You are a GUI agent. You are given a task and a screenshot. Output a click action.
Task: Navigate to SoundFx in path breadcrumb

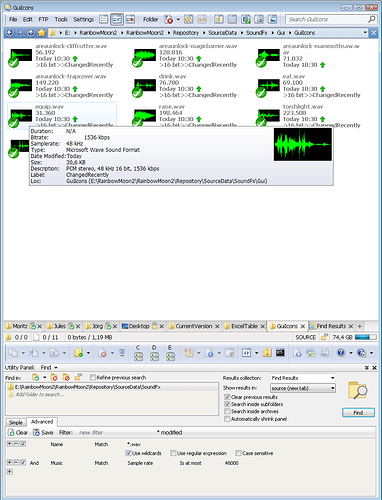(x=257, y=33)
